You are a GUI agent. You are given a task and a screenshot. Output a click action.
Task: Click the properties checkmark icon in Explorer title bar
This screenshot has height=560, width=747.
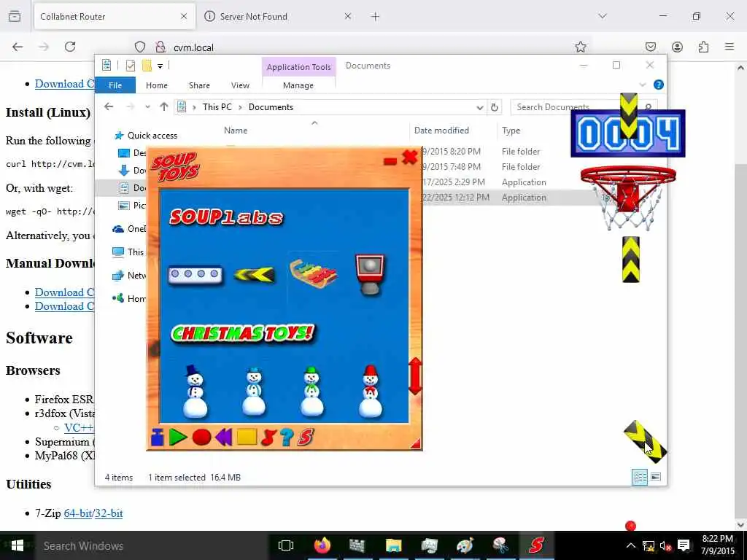pos(130,66)
